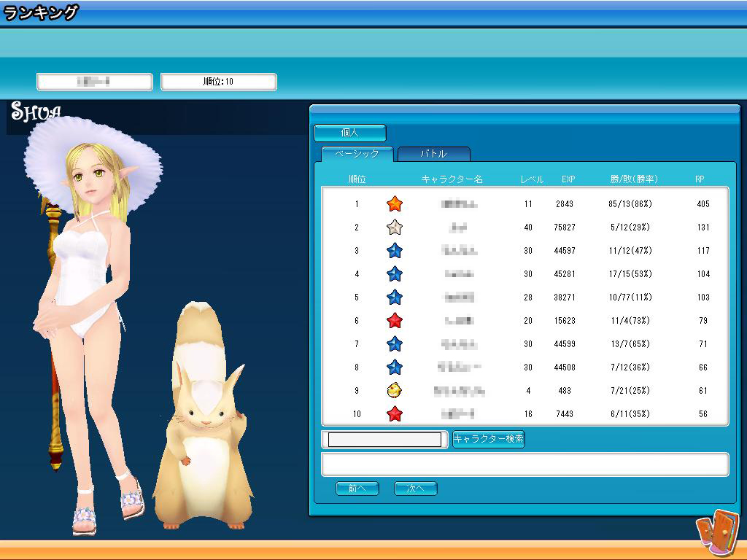Click the squirrel pet model
This screenshot has width=747, height=560.
point(203,416)
